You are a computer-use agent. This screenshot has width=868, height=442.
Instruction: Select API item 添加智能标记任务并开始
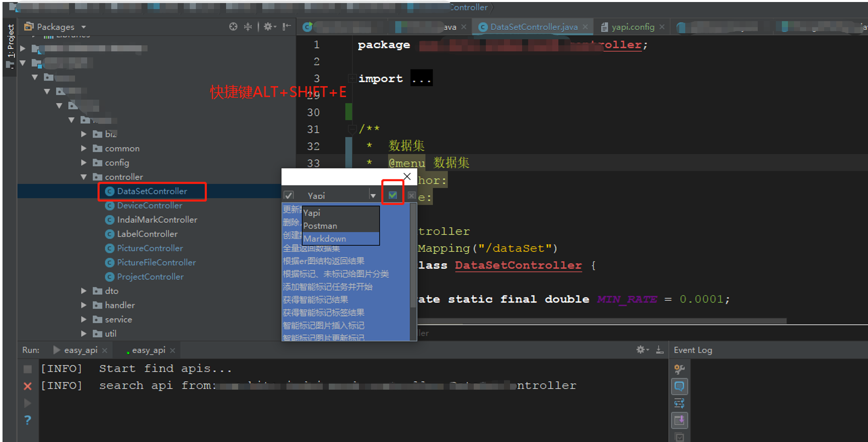click(x=346, y=287)
